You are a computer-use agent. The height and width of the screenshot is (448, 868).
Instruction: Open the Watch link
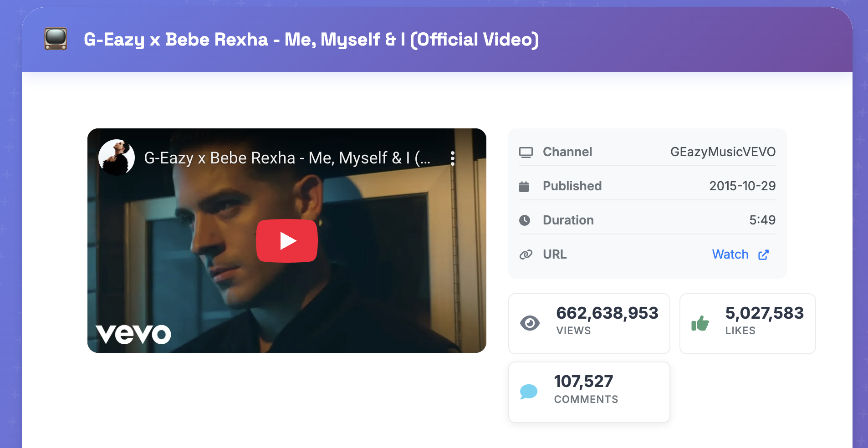[x=730, y=255]
